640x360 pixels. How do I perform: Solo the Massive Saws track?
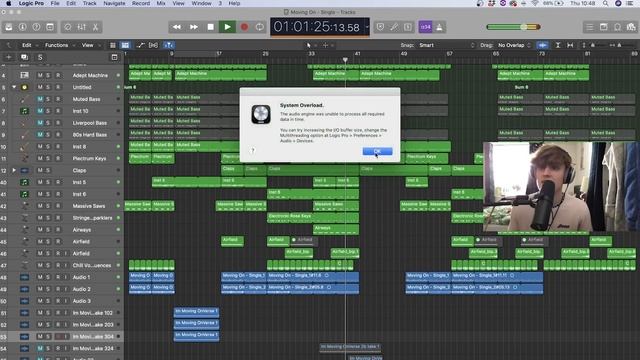pos(48,206)
